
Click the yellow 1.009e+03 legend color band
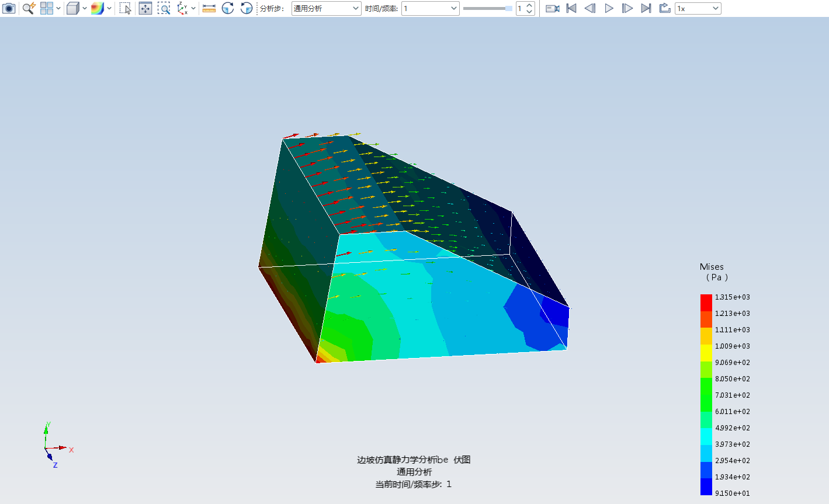click(706, 352)
